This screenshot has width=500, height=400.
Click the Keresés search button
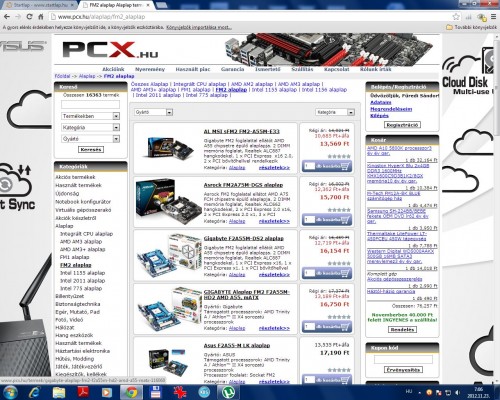coord(91,150)
